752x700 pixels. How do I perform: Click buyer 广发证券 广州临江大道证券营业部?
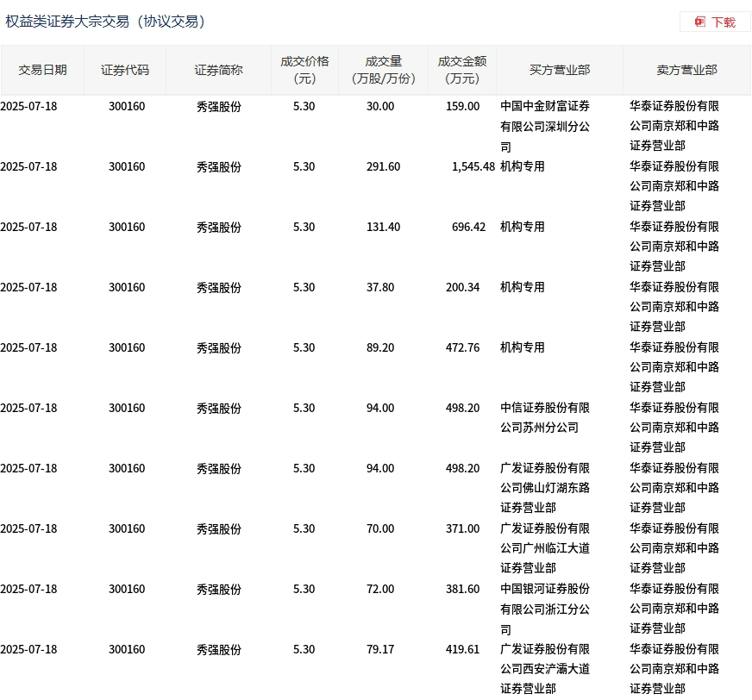point(545,548)
